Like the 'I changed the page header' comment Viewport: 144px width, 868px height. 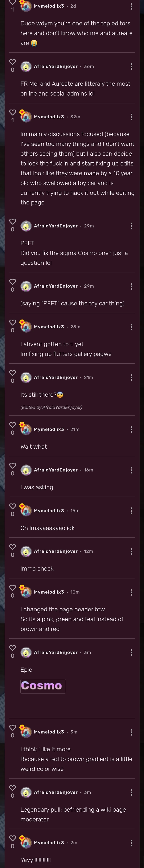12,588
